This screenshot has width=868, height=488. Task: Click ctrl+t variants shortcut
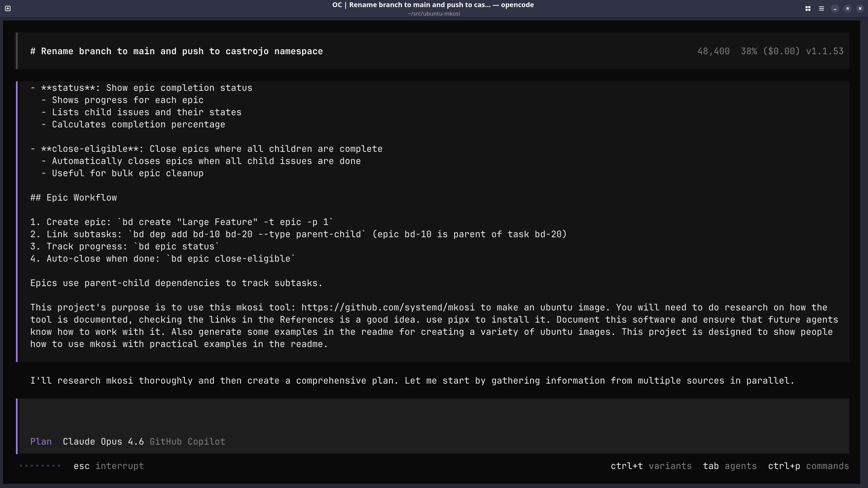[x=651, y=466]
